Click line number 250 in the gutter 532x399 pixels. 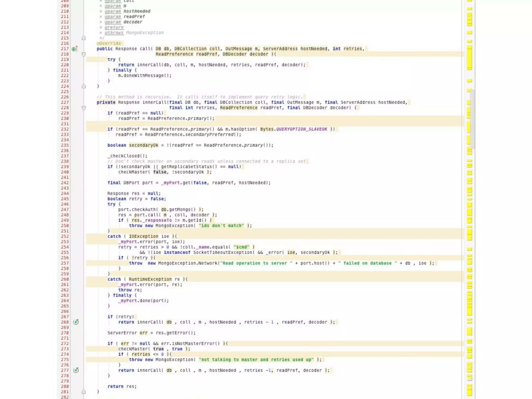coord(65,226)
